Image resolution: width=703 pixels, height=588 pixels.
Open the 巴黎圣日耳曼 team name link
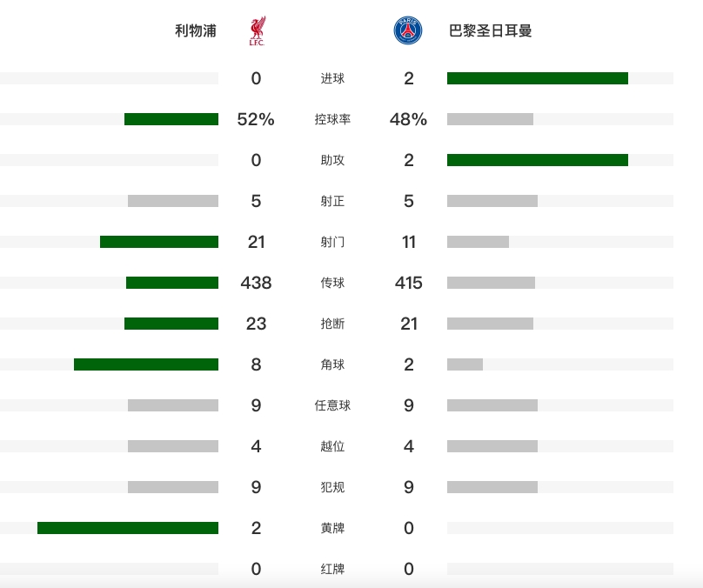click(490, 30)
